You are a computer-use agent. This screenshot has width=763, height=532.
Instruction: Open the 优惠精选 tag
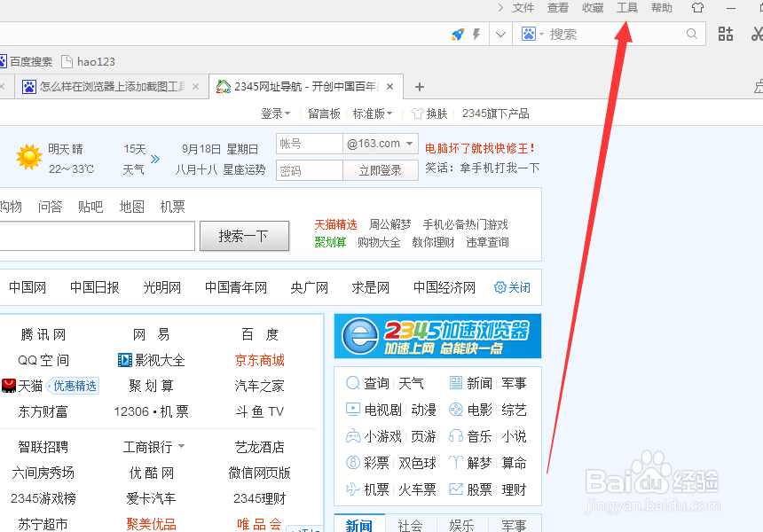click(73, 386)
